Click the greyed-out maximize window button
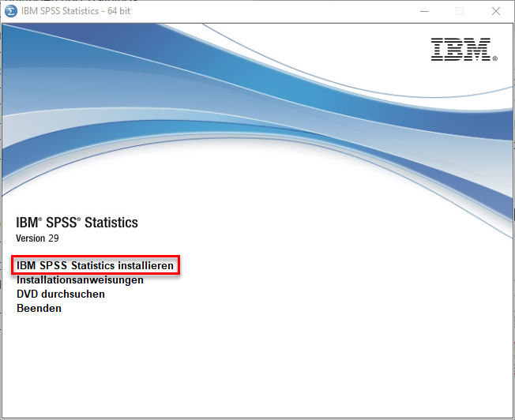The height and width of the screenshot is (420, 515). pyautogui.click(x=460, y=11)
